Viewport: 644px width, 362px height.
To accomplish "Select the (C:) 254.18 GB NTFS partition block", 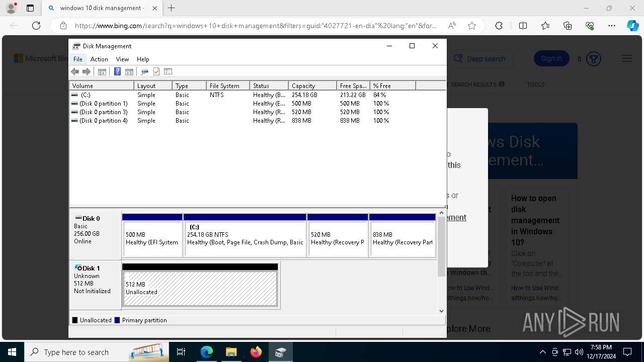I will pos(245,235).
